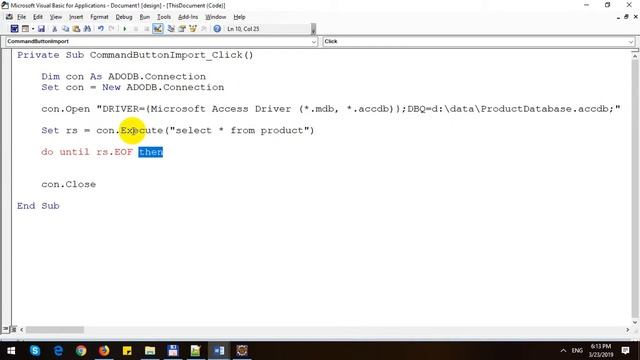Toggle the Design Mode icon
This screenshot has width=640, height=360.
[158, 29]
